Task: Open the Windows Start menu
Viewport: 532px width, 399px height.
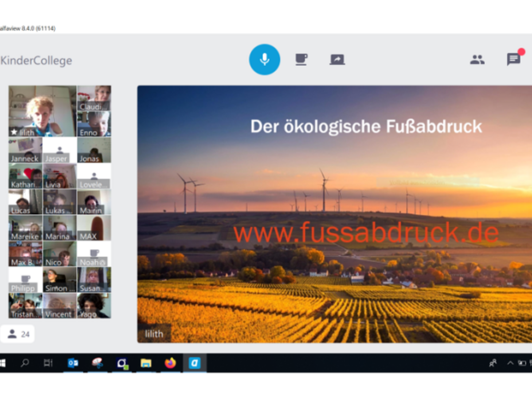Action: [3, 364]
